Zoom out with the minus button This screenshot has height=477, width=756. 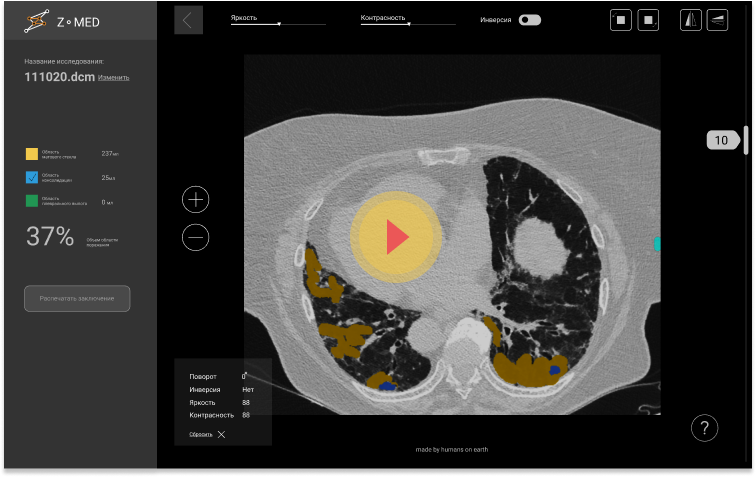[x=195, y=237]
